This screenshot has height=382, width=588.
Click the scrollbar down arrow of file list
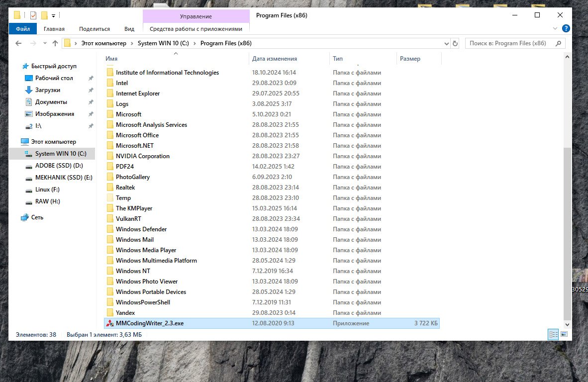(x=567, y=325)
